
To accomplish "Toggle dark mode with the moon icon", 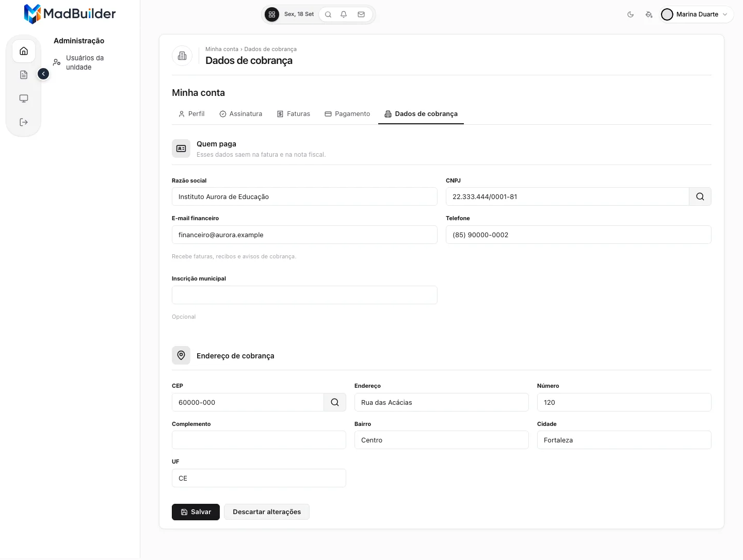I will pyautogui.click(x=631, y=14).
